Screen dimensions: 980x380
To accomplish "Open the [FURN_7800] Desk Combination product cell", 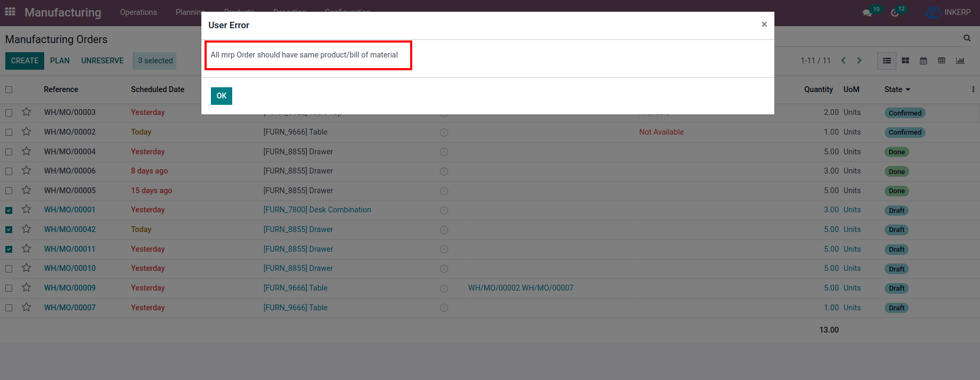I will pyautogui.click(x=317, y=210).
